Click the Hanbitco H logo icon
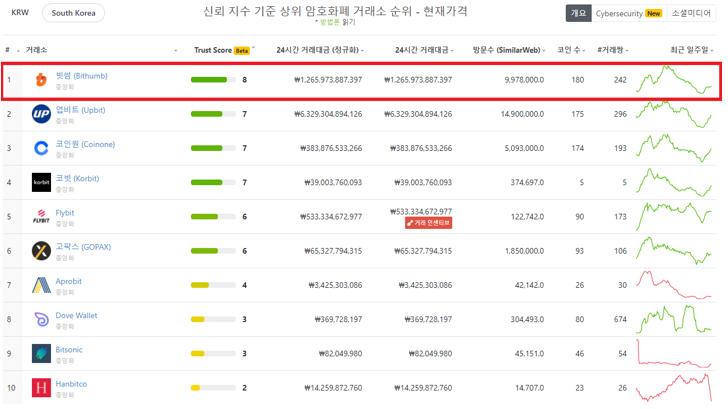This screenshot has width=728, height=409. click(41, 388)
